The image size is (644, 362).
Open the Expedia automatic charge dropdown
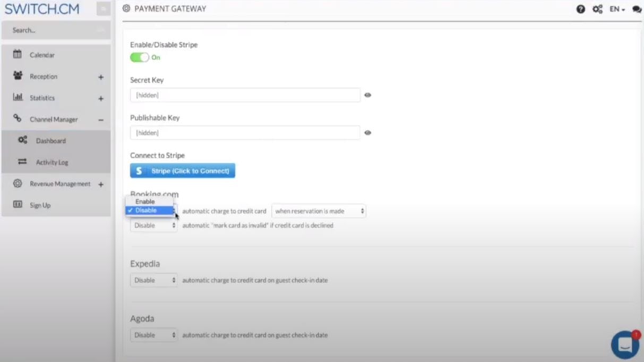coord(153,280)
